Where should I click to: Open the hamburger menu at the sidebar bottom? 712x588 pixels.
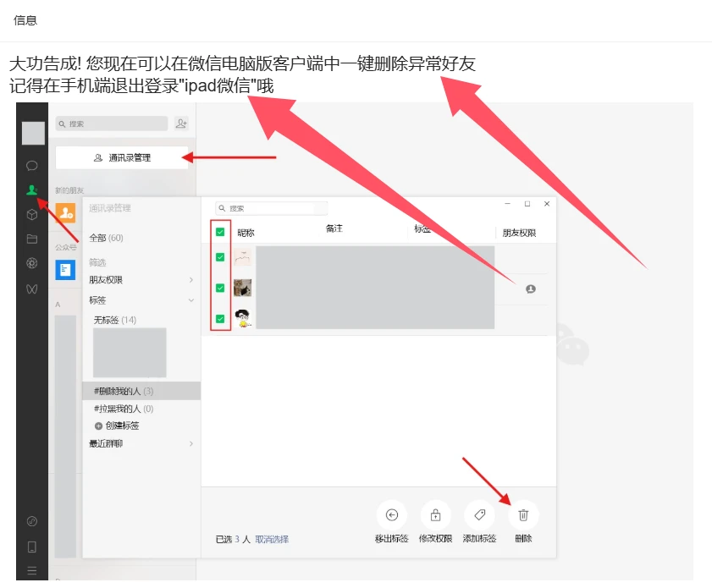point(32,570)
